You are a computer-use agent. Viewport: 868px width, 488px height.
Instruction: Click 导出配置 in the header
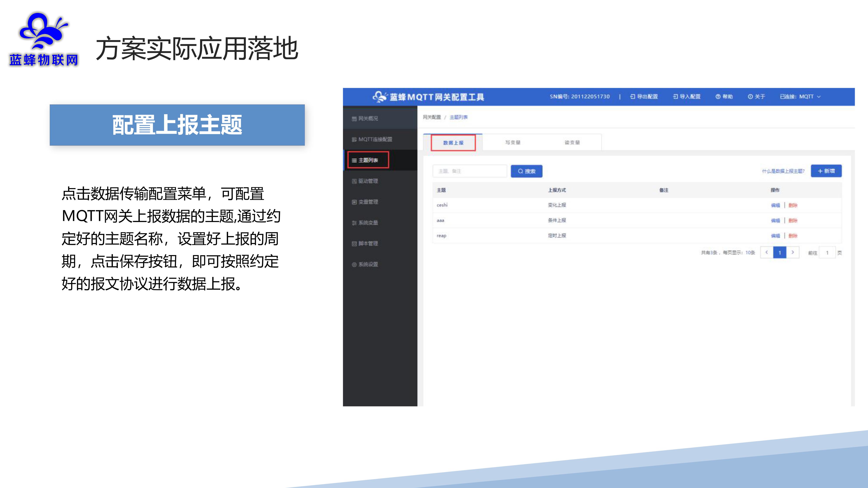[644, 97]
